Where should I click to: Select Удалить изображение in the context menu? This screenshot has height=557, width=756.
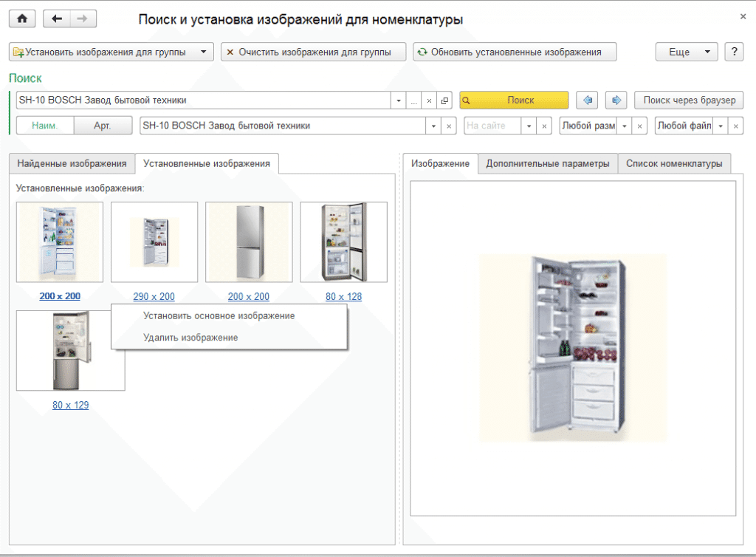pyautogui.click(x=190, y=338)
